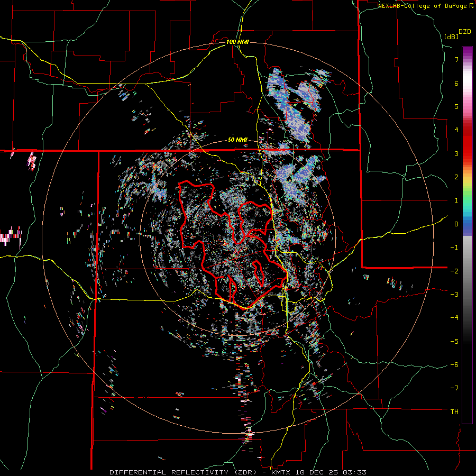The width and height of the screenshot is (476, 476).
Task: Click the [dB] units label
Action: 452,36
